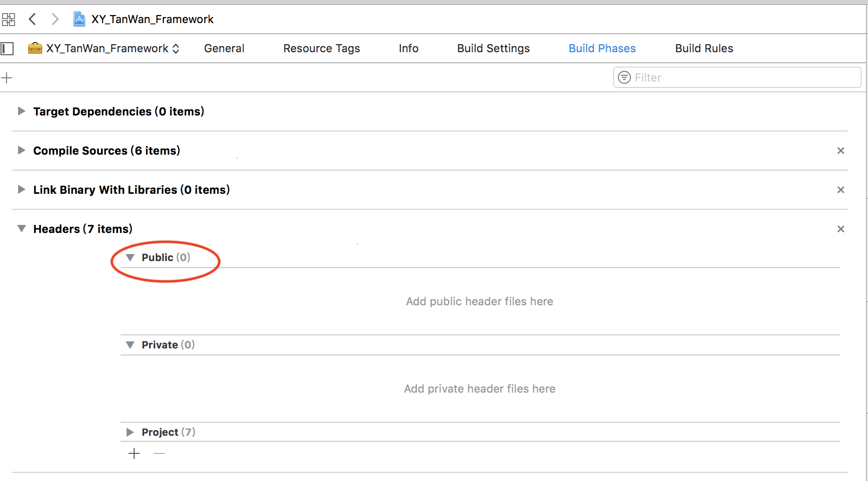Collapse the Public headers group
Image resolution: width=868 pixels, height=481 pixels.
coord(130,258)
